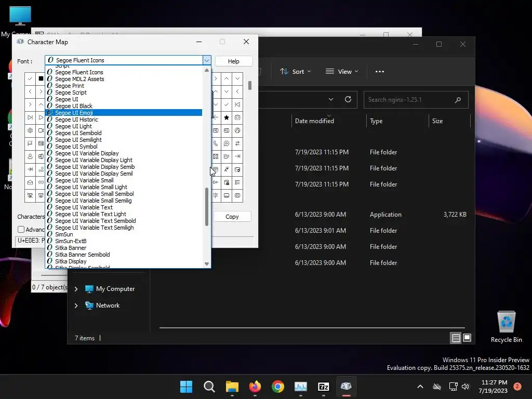Click the Copy button
This screenshot has width=532, height=399.
tap(232, 217)
